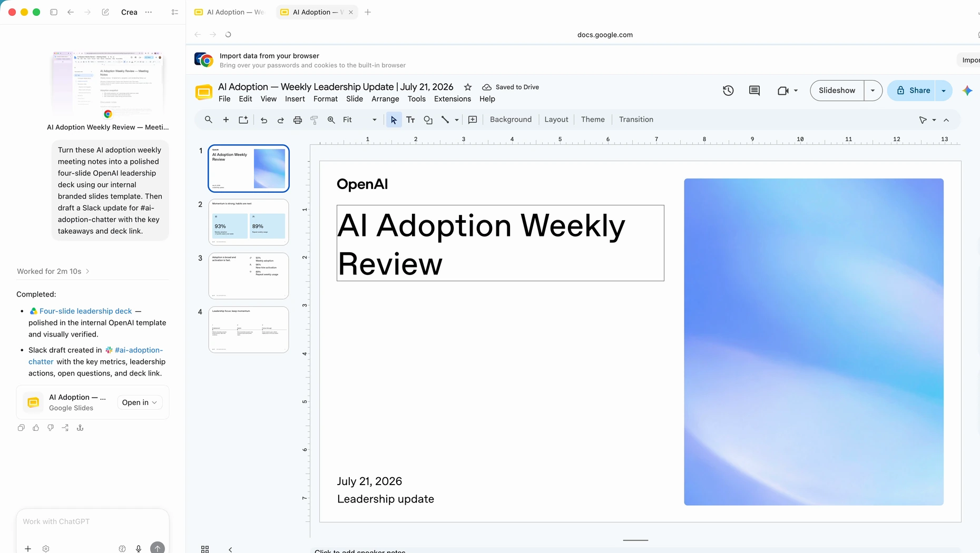Click the Print icon
Image resolution: width=980 pixels, height=553 pixels.
297,120
